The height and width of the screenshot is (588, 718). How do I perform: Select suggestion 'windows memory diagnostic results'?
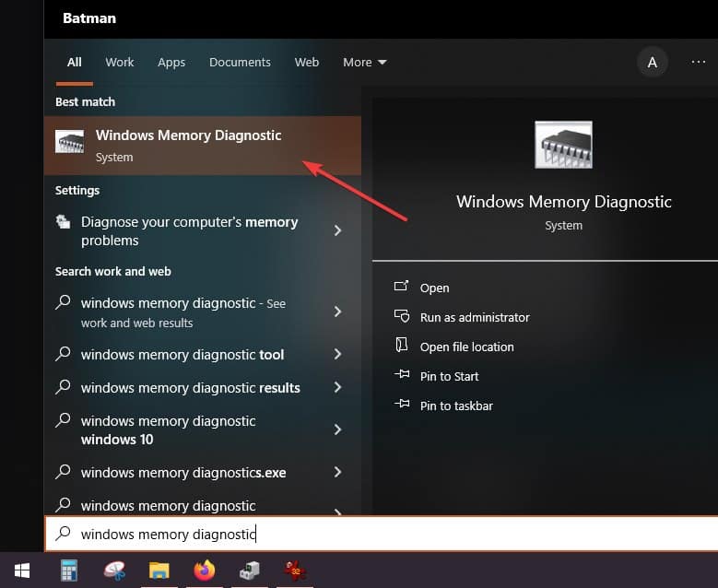(203, 388)
